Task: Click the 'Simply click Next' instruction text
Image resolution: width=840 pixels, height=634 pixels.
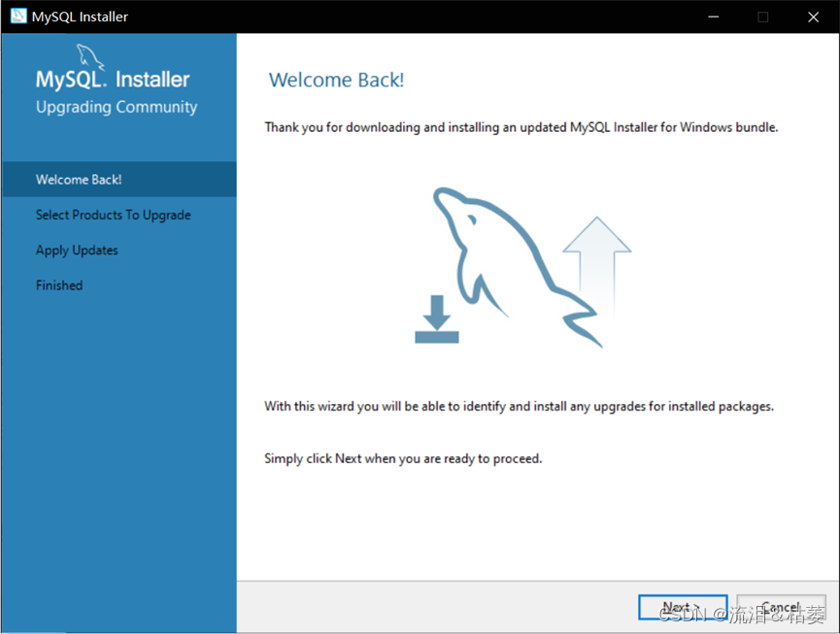Action: point(403,459)
